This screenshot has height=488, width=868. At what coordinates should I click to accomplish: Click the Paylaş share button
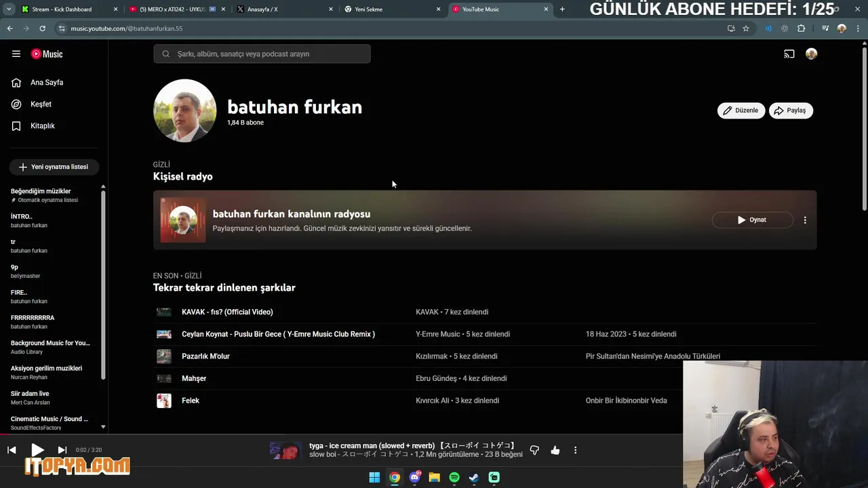click(791, 110)
